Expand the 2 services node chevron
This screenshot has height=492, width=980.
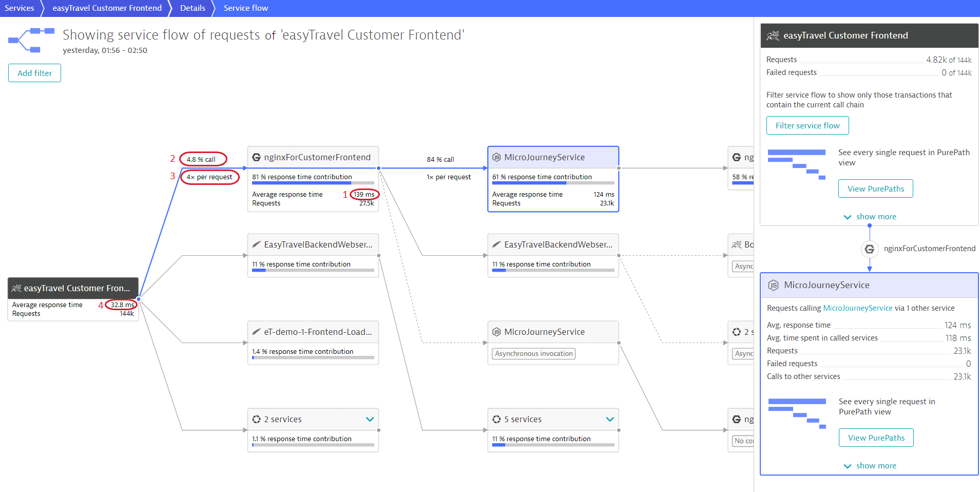coord(370,419)
